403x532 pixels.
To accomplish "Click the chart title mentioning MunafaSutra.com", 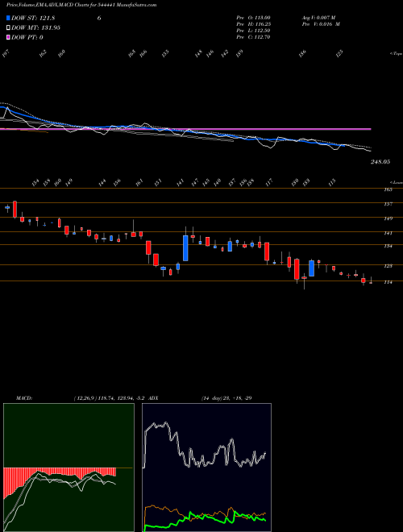I will tap(81, 5).
